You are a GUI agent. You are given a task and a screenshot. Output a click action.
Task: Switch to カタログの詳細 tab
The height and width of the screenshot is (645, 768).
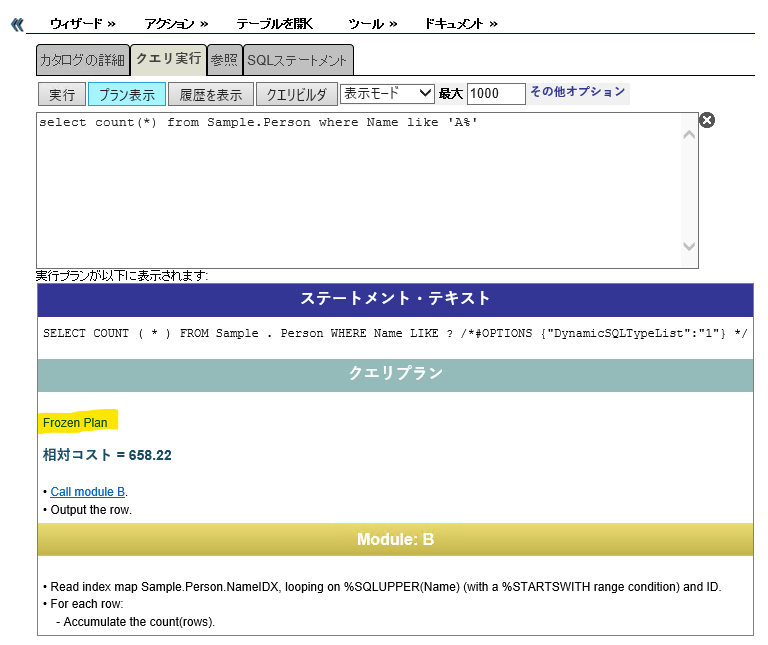tap(82, 60)
